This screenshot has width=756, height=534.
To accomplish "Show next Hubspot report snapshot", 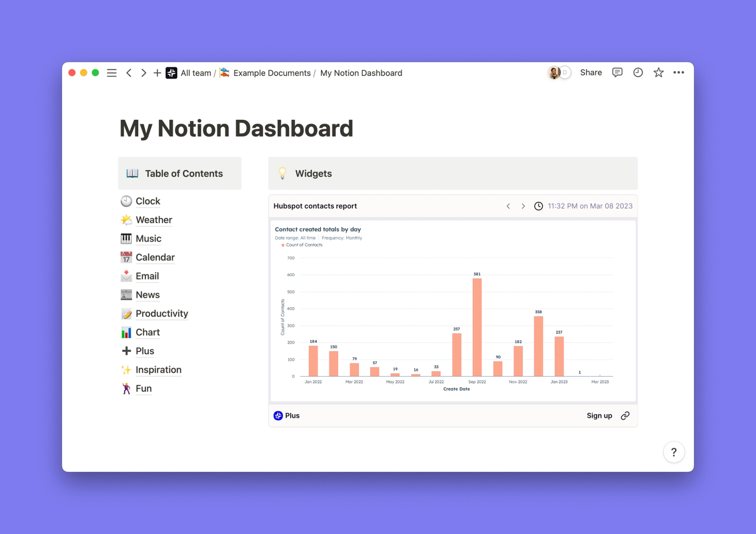I will click(523, 206).
